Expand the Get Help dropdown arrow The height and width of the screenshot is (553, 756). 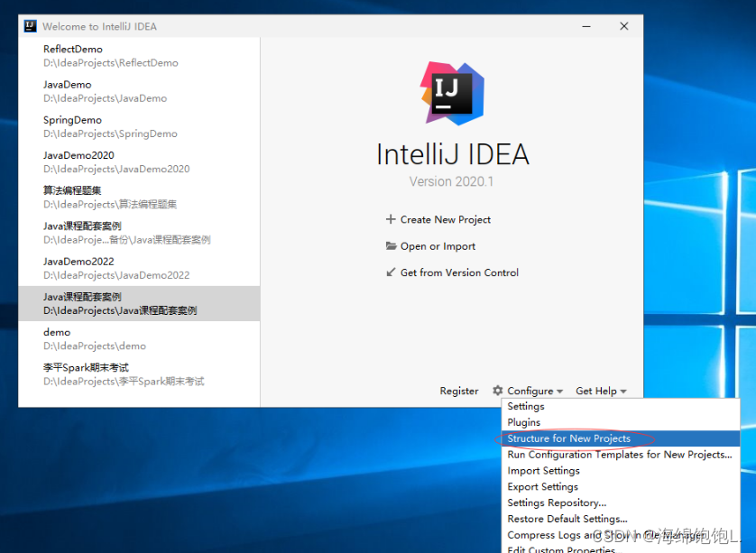(x=623, y=392)
